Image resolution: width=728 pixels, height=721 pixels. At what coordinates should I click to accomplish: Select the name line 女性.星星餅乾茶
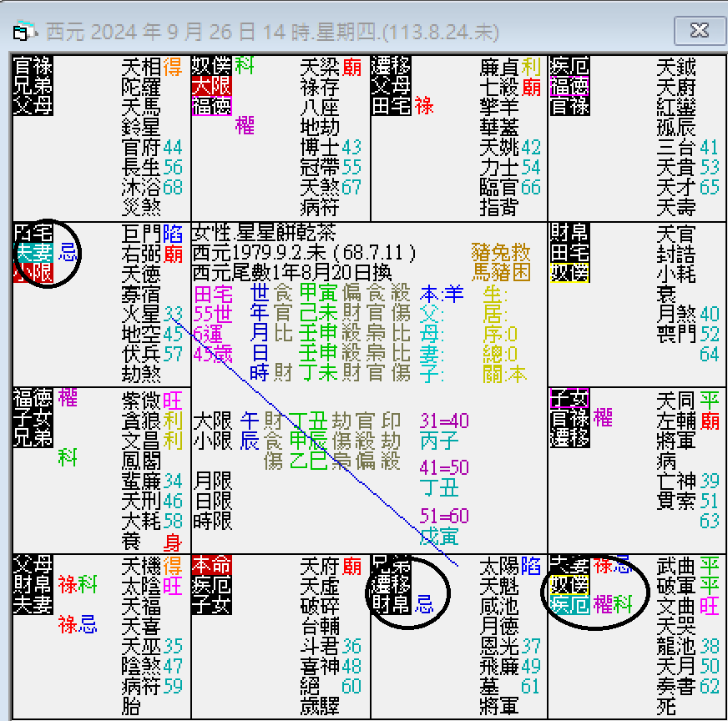pyautogui.click(x=264, y=232)
